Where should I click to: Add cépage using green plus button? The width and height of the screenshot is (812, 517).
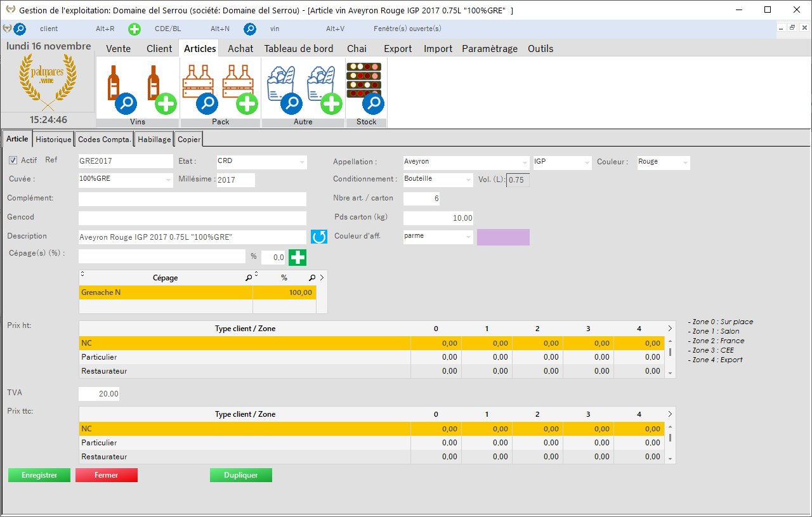[x=298, y=258]
